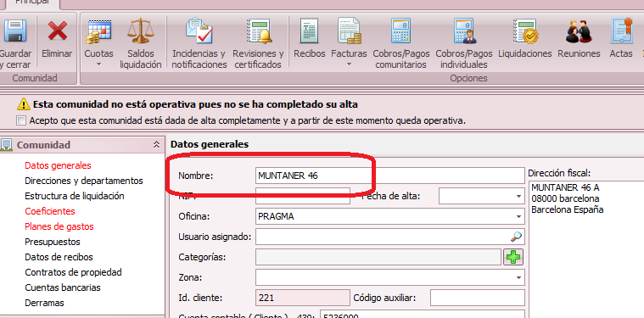Viewport: 644px width, 318px height.
Task: Click the green plus next to Categorías
Action: [x=513, y=257]
